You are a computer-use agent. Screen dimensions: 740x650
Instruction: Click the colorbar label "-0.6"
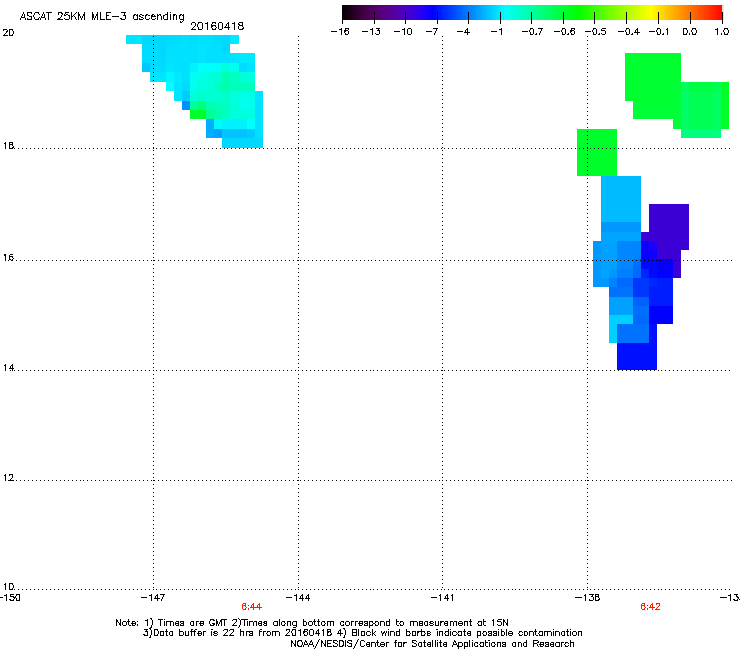564,32
